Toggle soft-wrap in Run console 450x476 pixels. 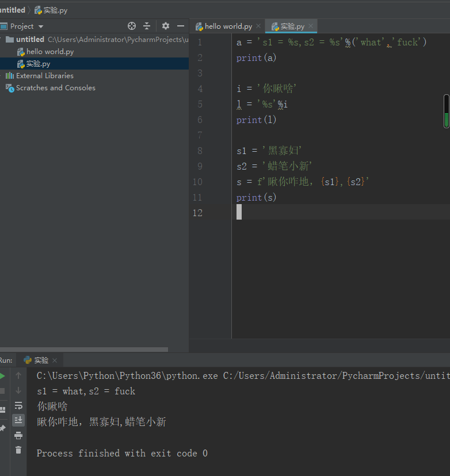pos(18,405)
